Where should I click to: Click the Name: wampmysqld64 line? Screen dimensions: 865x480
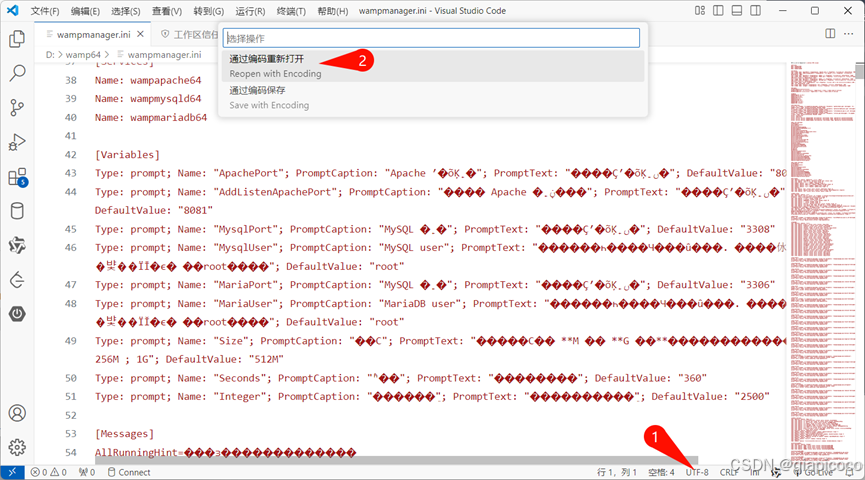point(148,99)
